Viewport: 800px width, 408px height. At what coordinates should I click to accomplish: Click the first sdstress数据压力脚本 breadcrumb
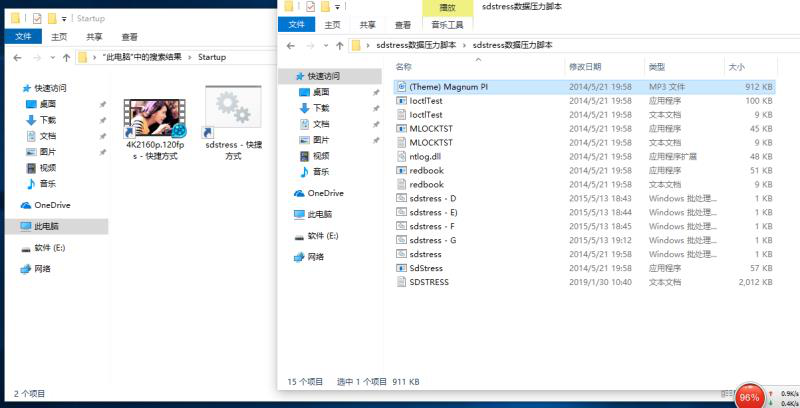[x=416, y=45]
